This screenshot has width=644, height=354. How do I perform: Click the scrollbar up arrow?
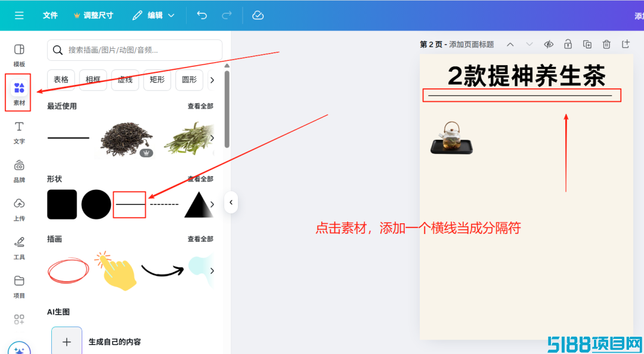tap(227, 66)
